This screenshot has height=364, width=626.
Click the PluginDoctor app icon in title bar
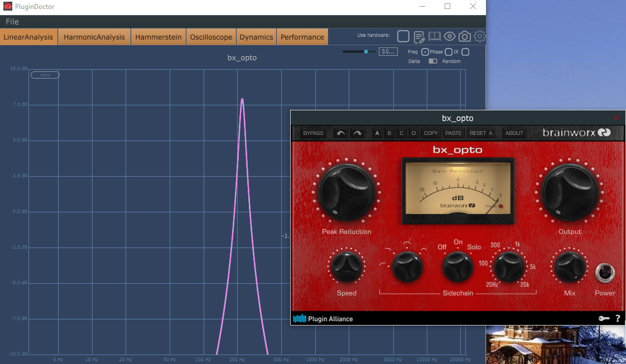[8, 6]
